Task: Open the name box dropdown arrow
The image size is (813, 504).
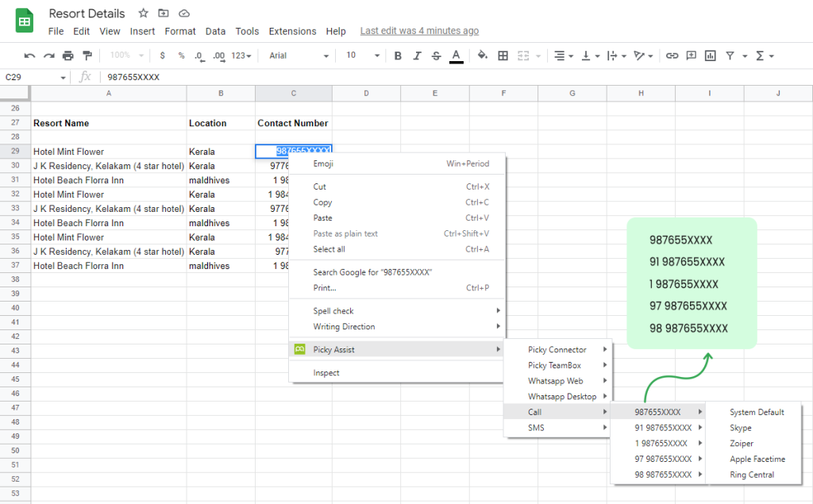Action: pos(63,78)
